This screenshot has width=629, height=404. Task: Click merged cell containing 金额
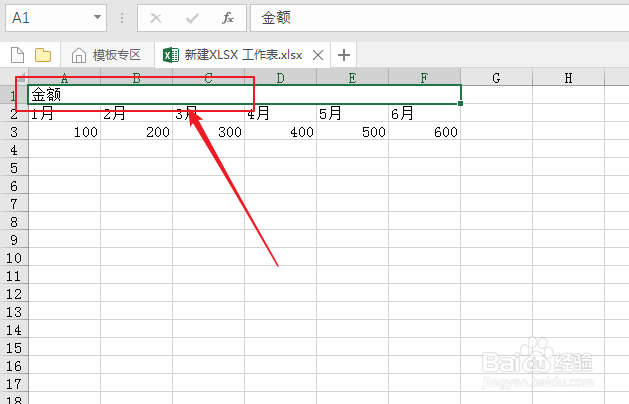[244, 95]
